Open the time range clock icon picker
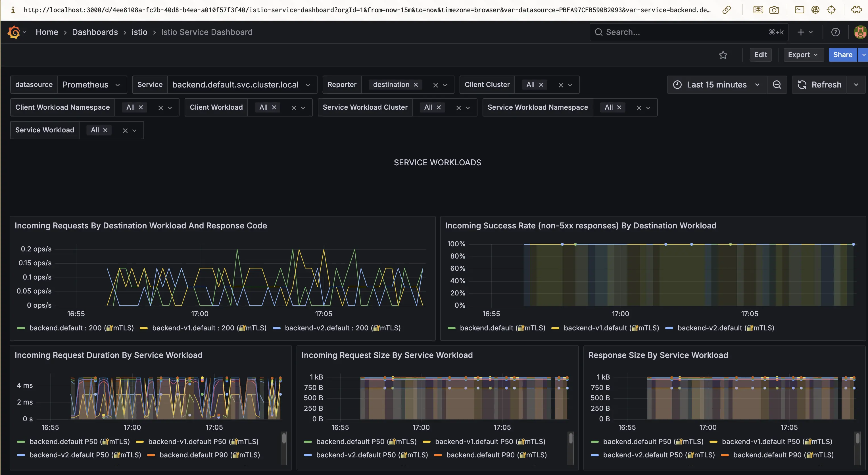The height and width of the screenshot is (475, 868). pos(678,85)
